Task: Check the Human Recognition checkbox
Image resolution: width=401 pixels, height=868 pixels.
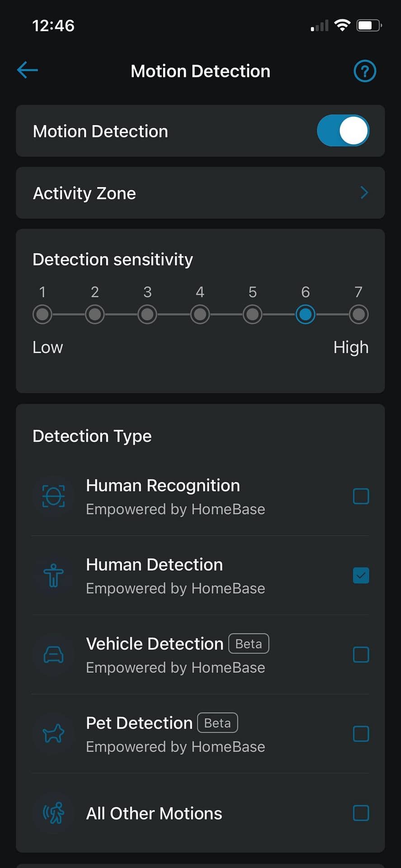Action: (x=361, y=496)
